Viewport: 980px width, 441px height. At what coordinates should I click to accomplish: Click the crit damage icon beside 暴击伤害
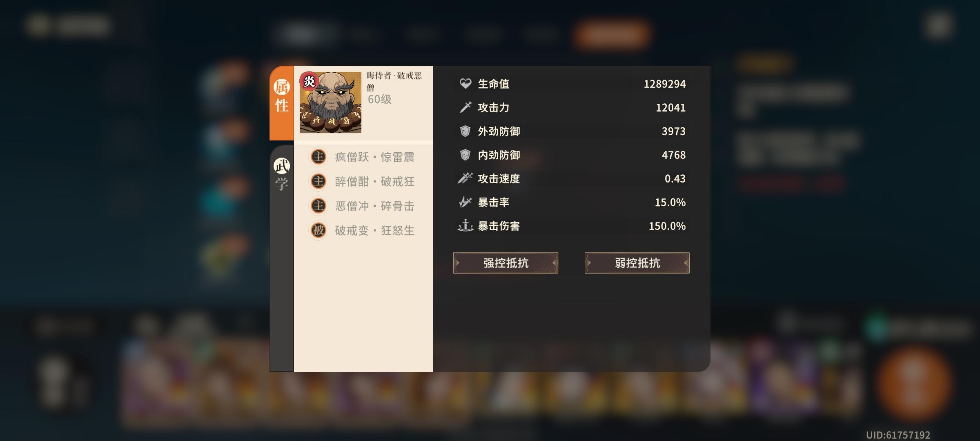click(x=465, y=226)
